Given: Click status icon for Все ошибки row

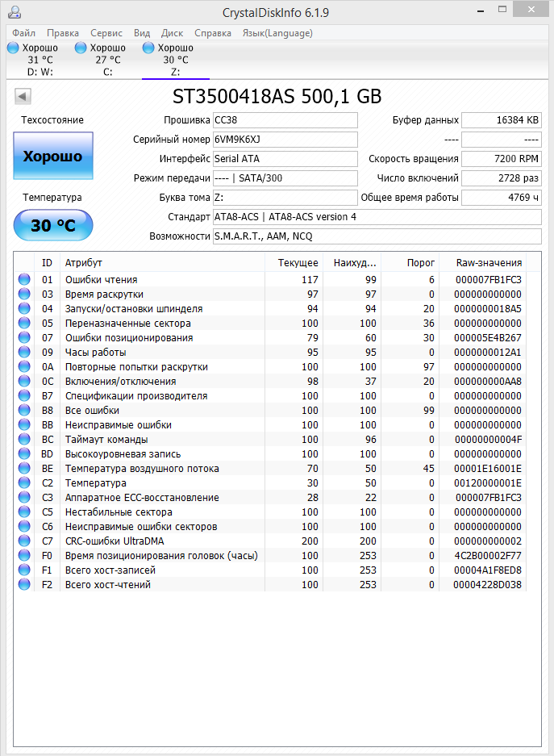Looking at the screenshot, I should (24, 411).
